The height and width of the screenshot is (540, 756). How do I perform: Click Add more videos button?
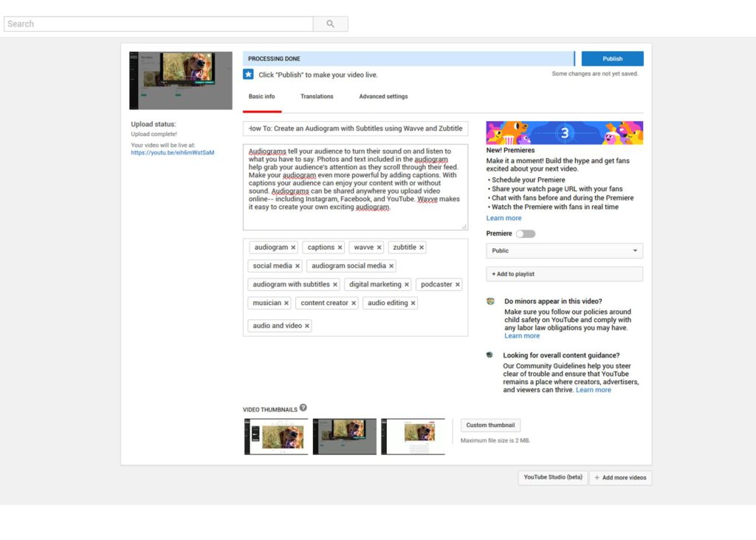coord(620,478)
